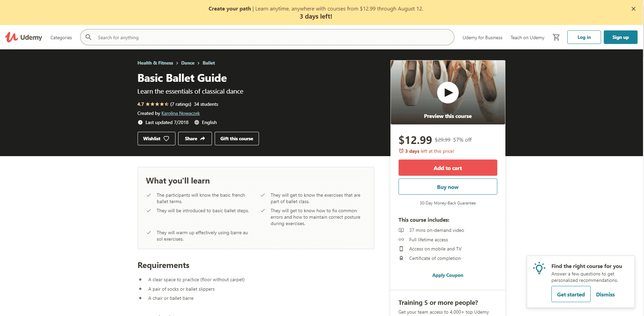644x316 pixels.
Task: Click 'Access on mobile and TV' text
Action: (435, 249)
